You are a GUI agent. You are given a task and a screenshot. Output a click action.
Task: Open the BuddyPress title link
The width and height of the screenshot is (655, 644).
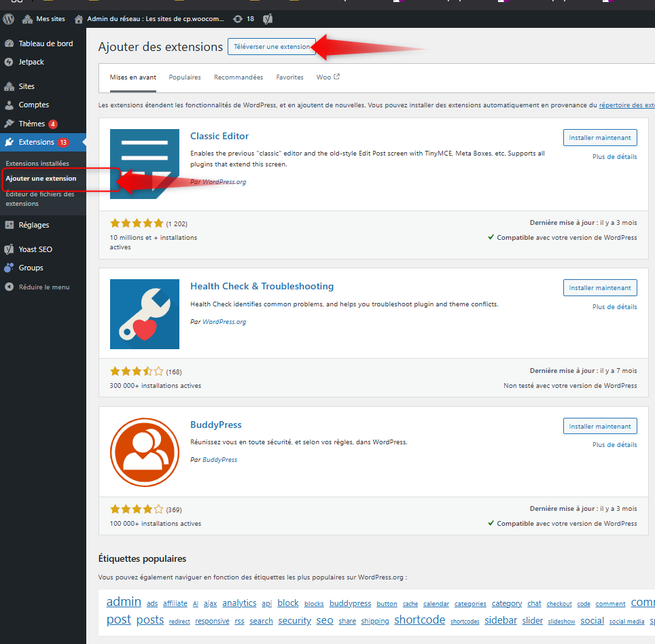click(x=216, y=425)
